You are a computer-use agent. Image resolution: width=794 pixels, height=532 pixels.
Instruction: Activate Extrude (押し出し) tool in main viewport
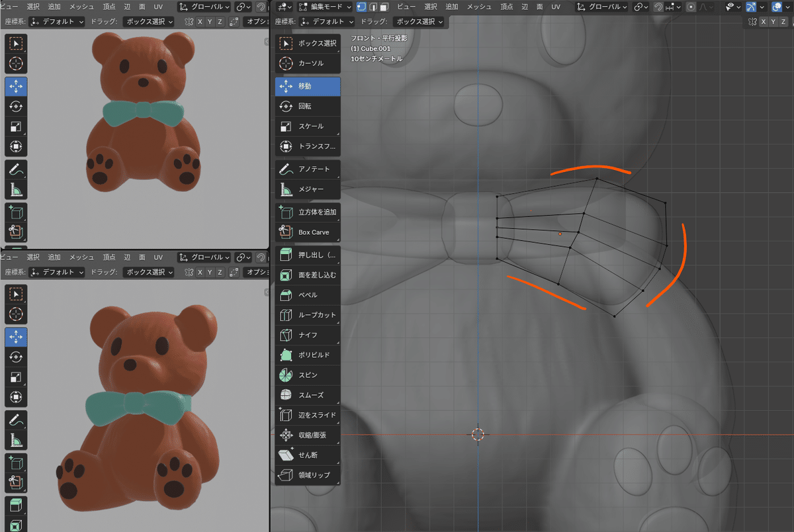pyautogui.click(x=308, y=255)
